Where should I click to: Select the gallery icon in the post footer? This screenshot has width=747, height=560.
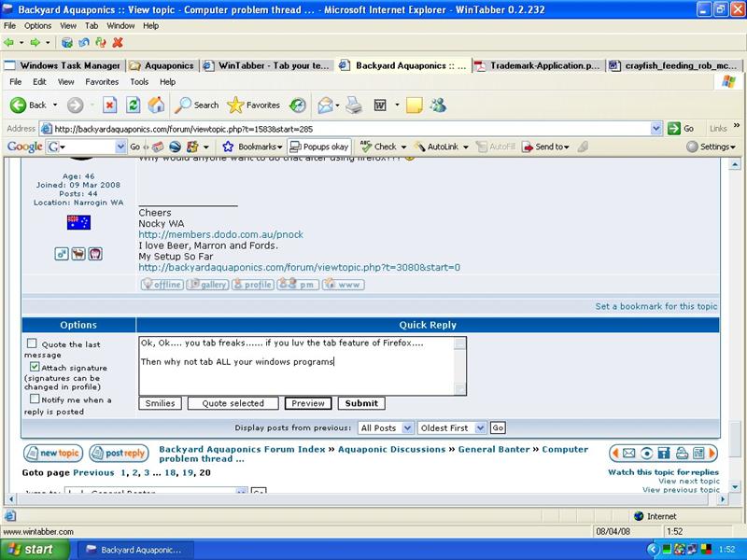tap(207, 285)
